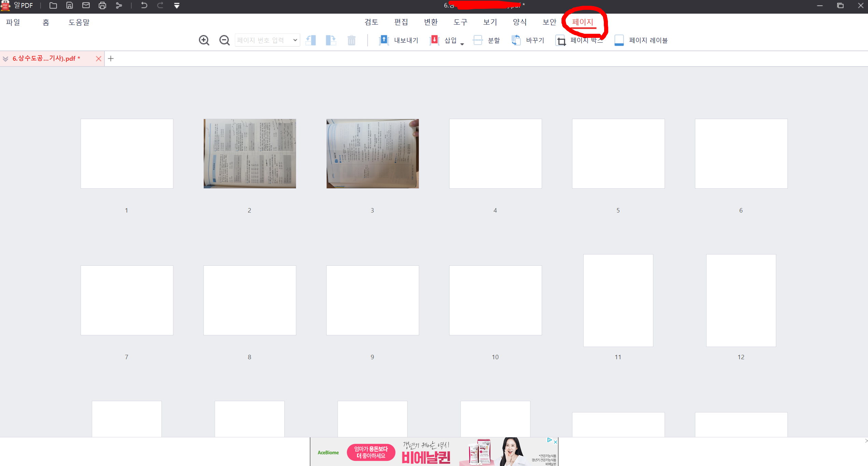
Task: Switch to the 양식 tab
Action: click(520, 22)
